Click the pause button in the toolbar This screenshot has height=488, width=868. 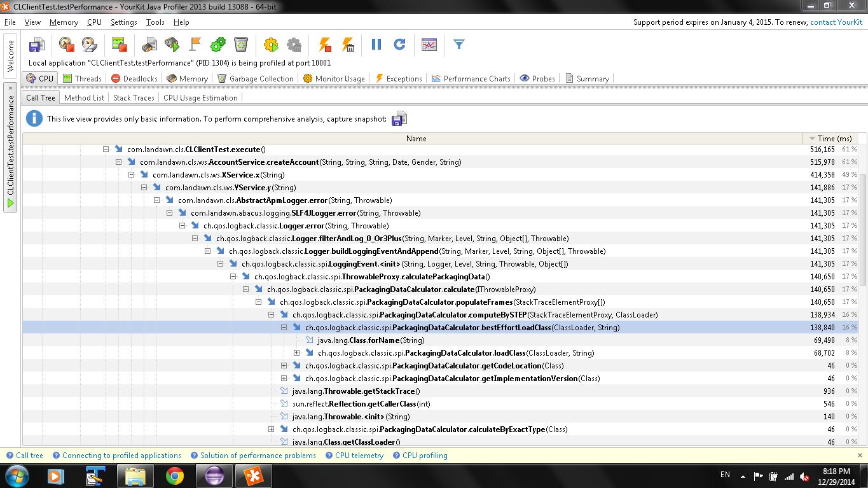click(x=376, y=45)
